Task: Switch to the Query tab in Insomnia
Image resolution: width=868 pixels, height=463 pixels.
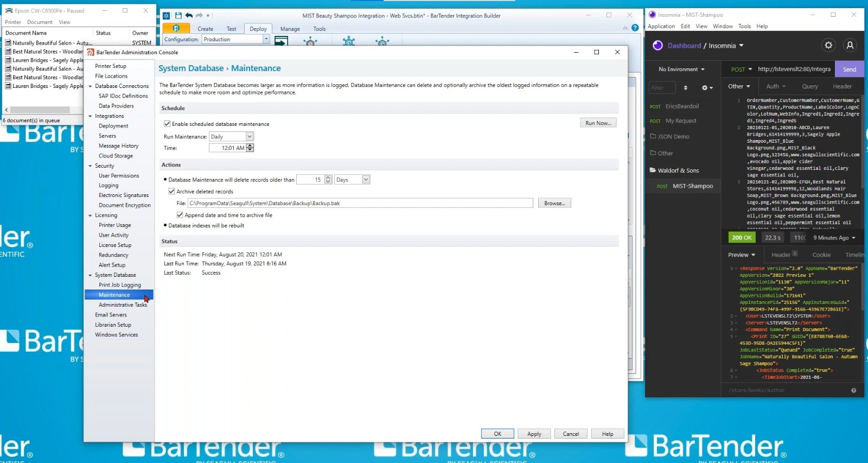Action: click(810, 86)
